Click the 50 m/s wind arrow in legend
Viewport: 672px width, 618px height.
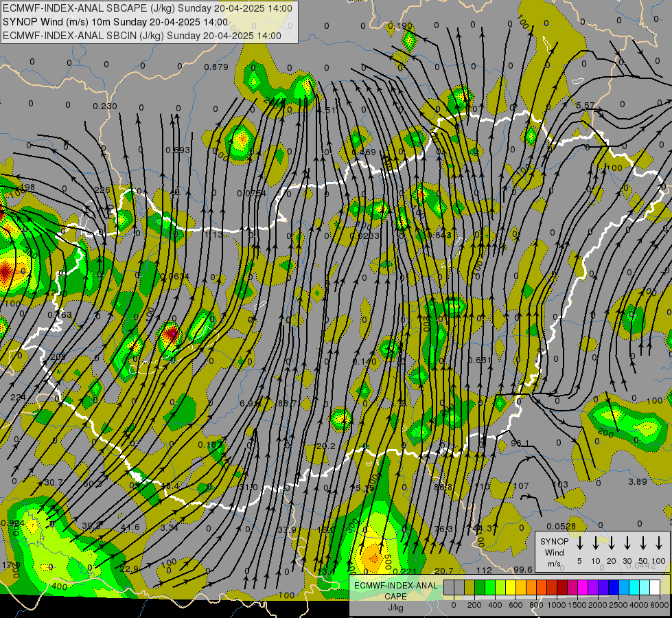(643, 543)
